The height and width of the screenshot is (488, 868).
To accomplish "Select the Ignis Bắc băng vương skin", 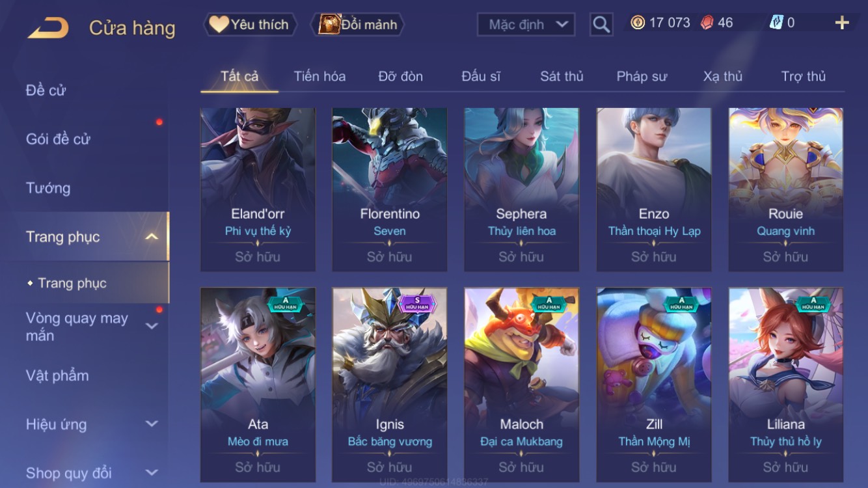I will click(390, 385).
